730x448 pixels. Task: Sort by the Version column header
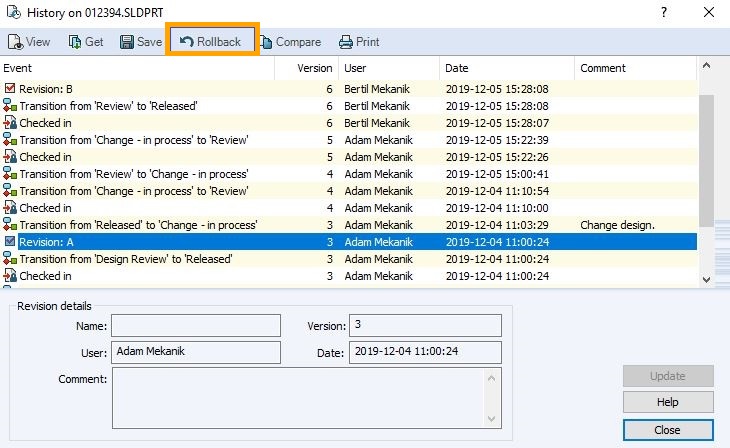[x=314, y=68]
